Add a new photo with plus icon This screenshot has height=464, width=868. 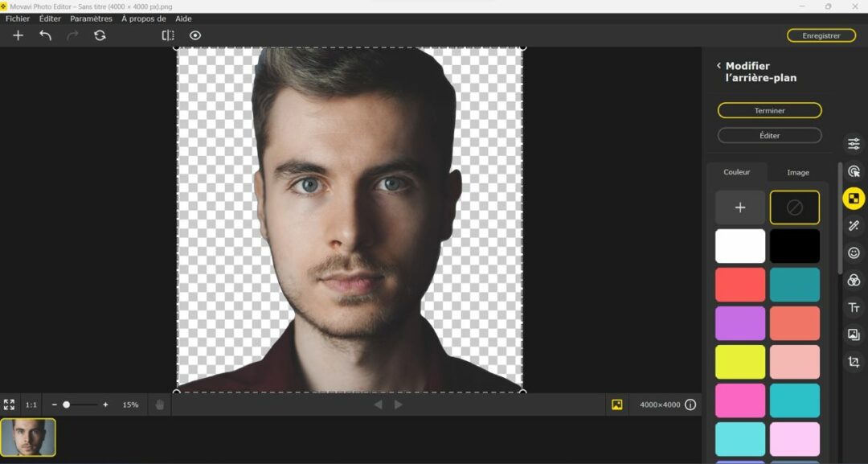pos(18,35)
